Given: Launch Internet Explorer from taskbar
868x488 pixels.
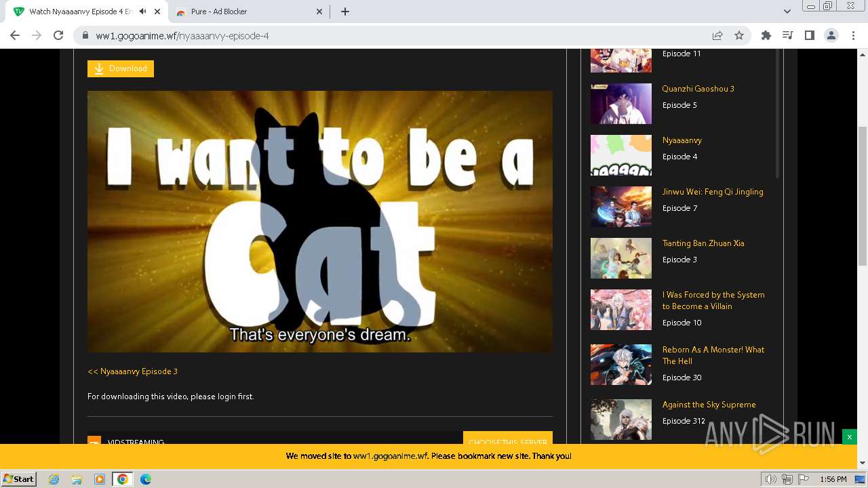Looking at the screenshot, I should click(54, 479).
